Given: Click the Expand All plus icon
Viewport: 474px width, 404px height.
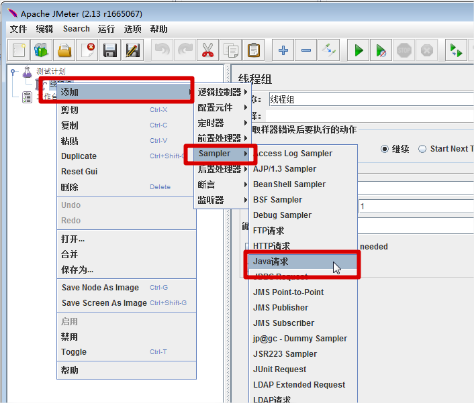Looking at the screenshot, I should tap(283, 51).
